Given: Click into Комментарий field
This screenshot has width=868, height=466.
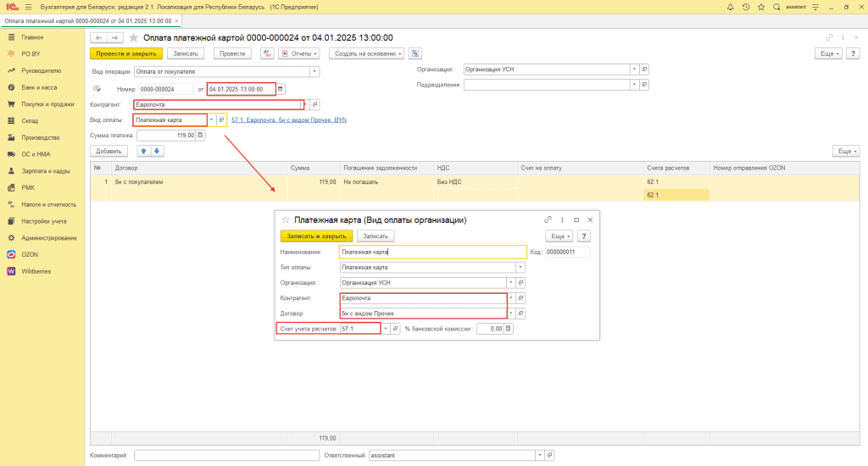Looking at the screenshot, I should [x=226, y=456].
